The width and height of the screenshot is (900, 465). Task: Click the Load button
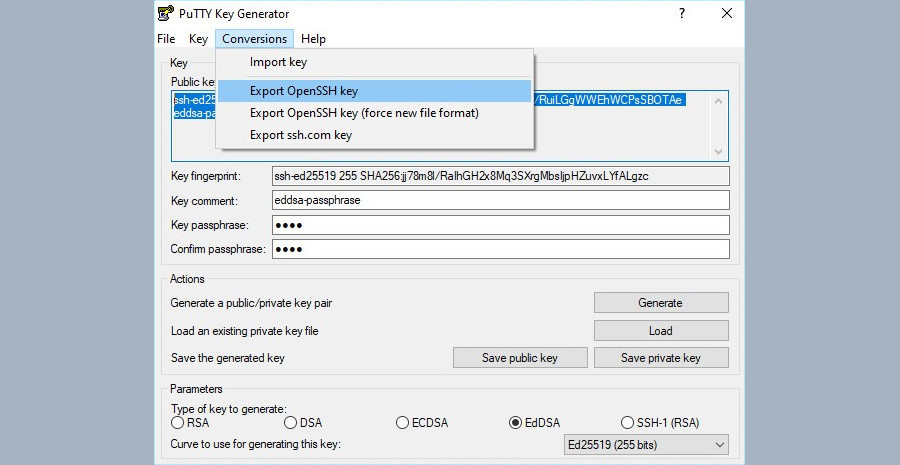click(x=661, y=331)
